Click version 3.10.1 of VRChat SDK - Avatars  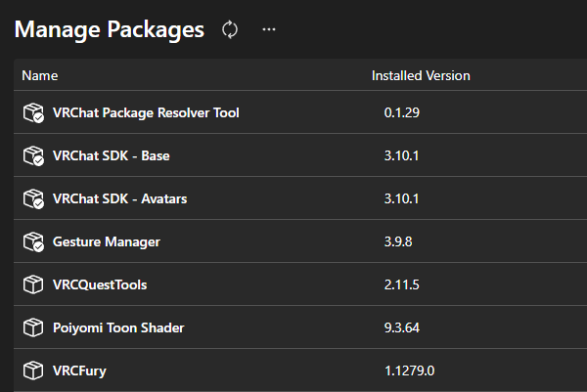coord(401,198)
